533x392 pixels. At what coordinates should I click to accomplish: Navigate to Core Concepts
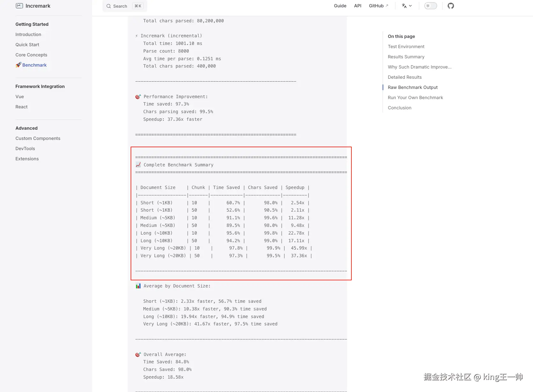tap(31, 55)
